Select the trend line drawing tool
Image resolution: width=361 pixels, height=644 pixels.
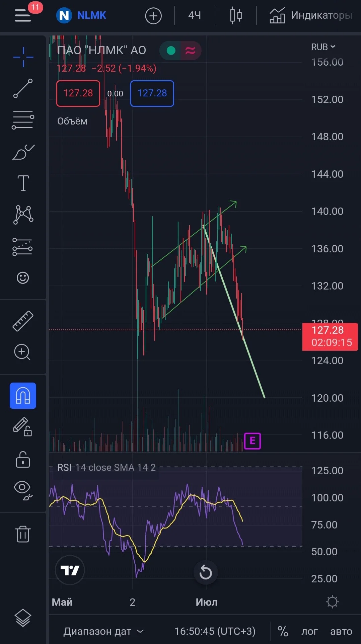tap(23, 89)
